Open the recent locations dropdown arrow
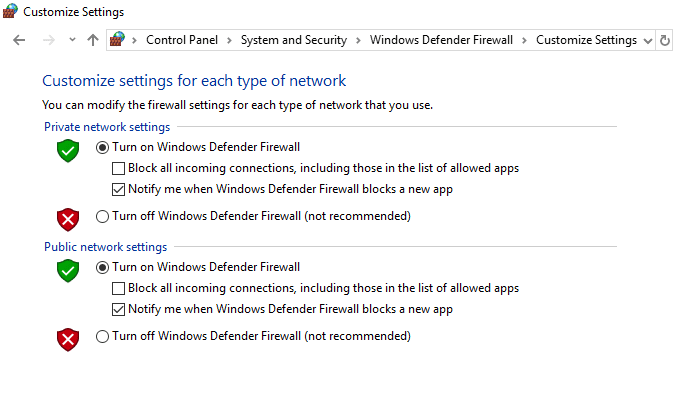 point(72,40)
